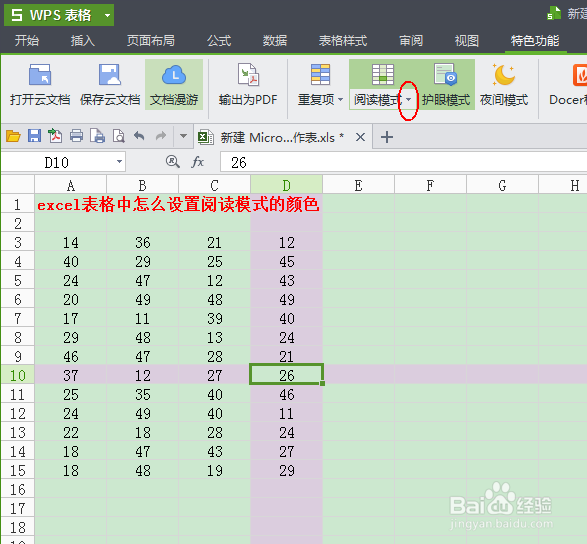
Task: Select cell A10 with value 37
Action: point(71,376)
